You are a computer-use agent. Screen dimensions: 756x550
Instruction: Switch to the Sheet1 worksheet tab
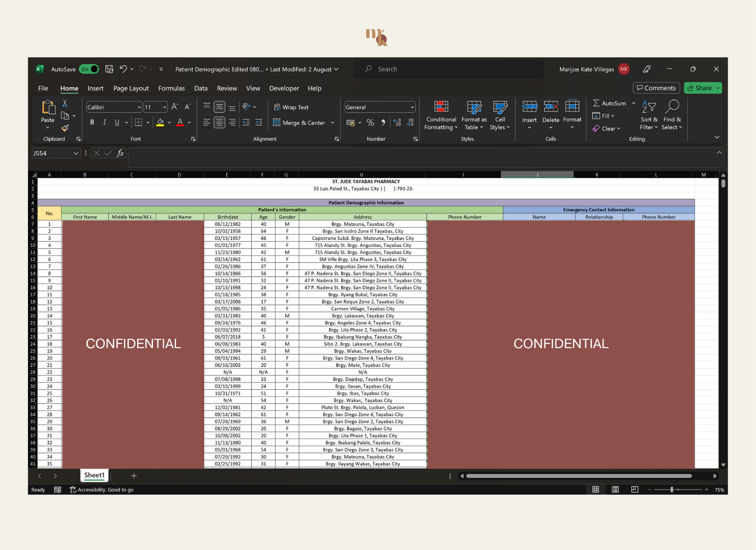click(94, 475)
